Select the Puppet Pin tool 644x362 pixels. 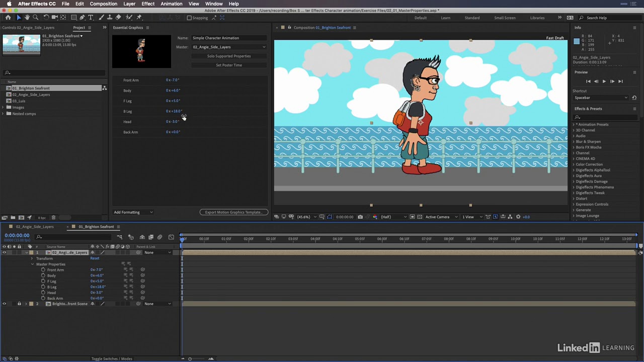pyautogui.click(x=139, y=18)
